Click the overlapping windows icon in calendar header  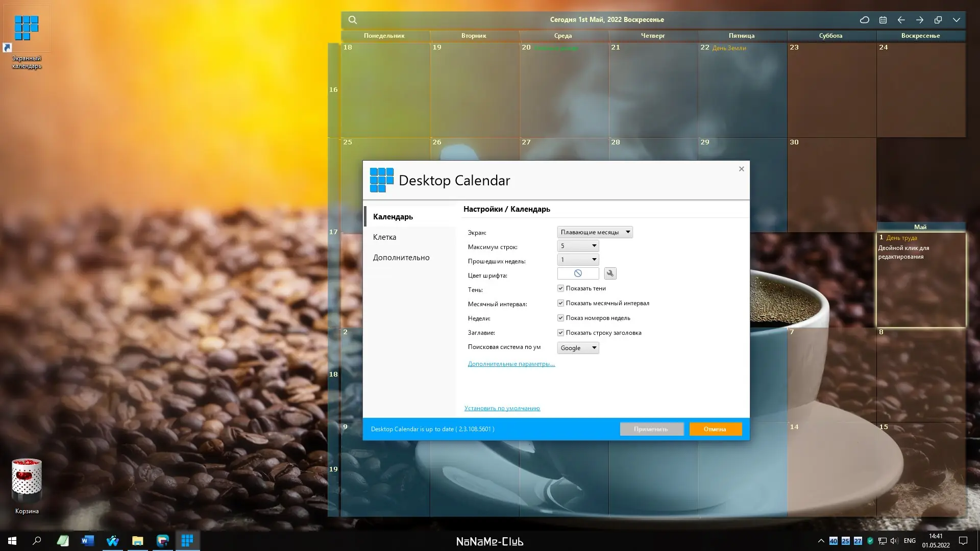(938, 20)
